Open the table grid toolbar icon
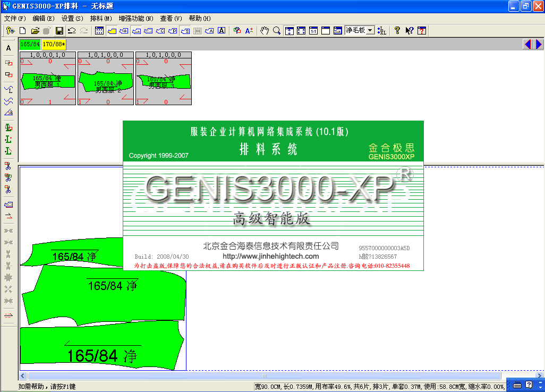 click(x=99, y=31)
